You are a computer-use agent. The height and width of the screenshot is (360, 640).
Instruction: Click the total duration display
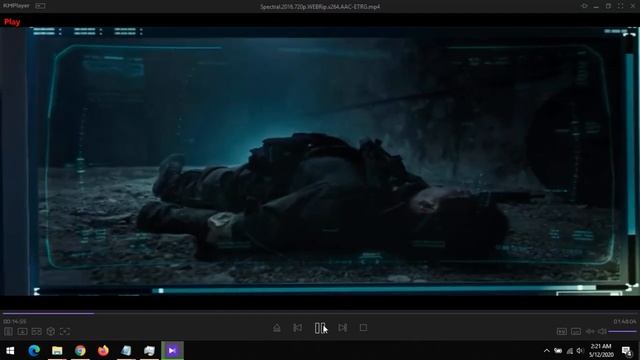624,322
